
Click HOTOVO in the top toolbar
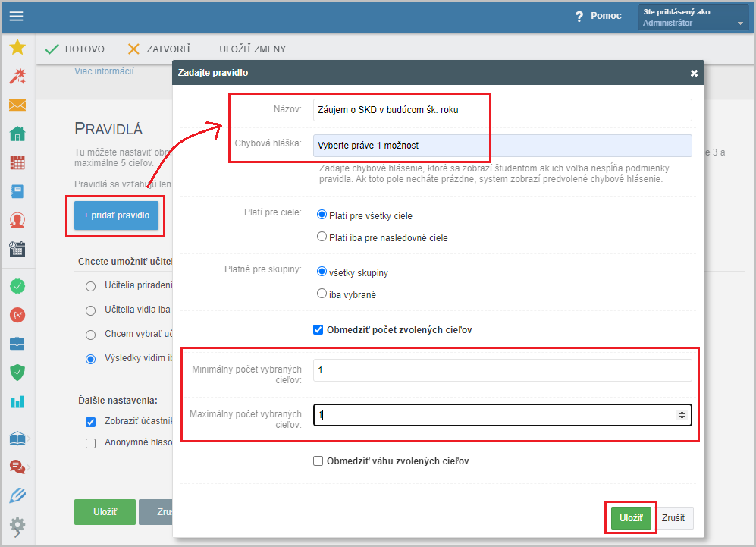(75, 49)
